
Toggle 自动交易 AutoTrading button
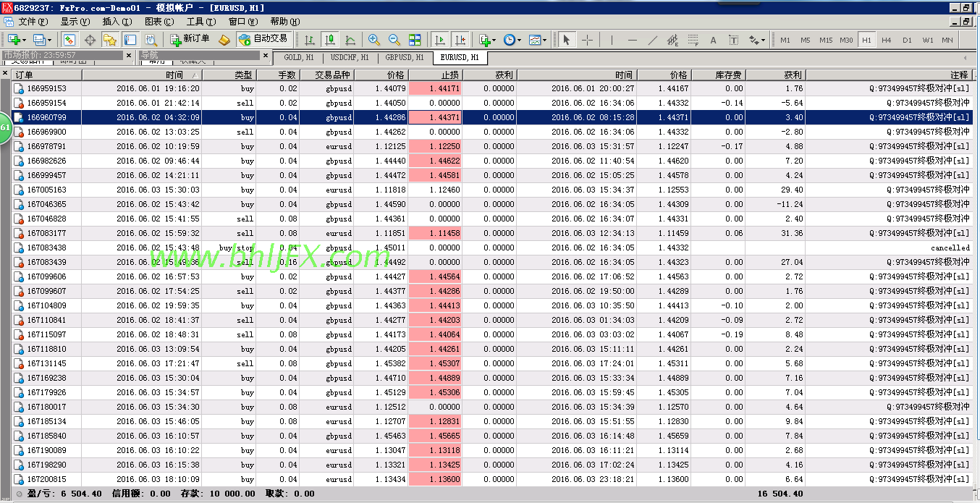[x=263, y=39]
